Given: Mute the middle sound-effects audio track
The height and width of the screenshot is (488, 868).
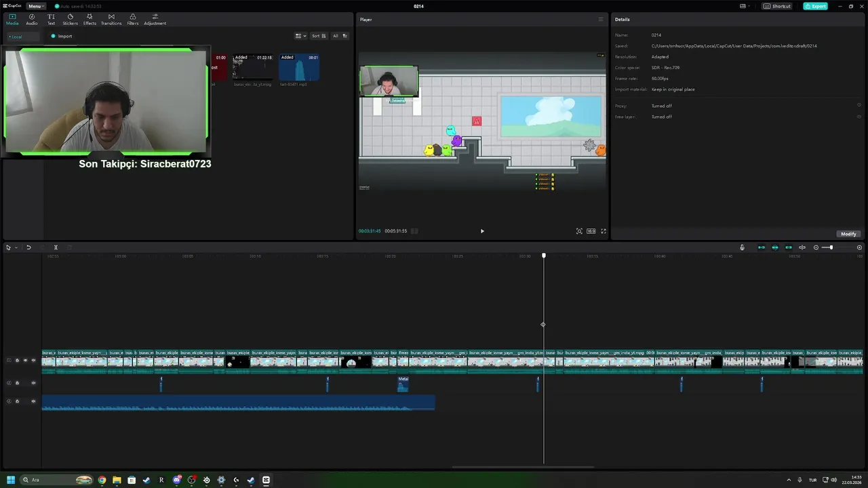Looking at the screenshot, I should click(33, 383).
